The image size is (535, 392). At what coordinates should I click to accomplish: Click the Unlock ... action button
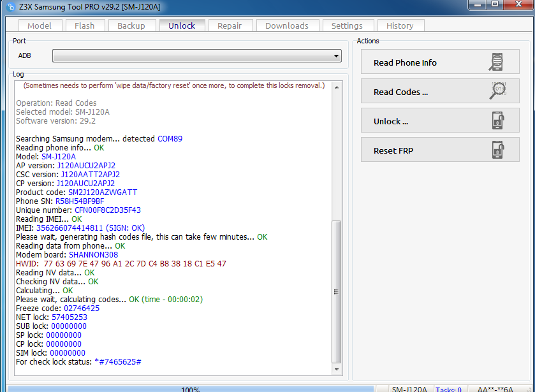point(440,120)
